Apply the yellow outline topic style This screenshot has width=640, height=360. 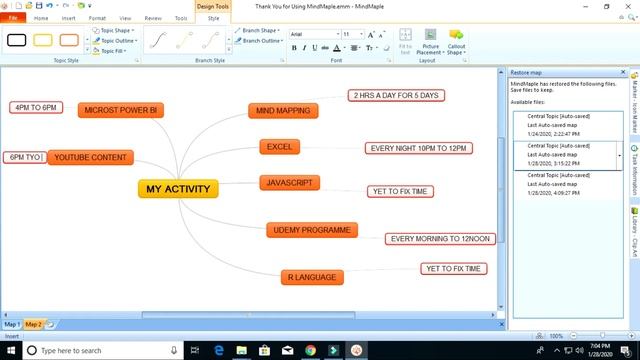(x=43, y=40)
